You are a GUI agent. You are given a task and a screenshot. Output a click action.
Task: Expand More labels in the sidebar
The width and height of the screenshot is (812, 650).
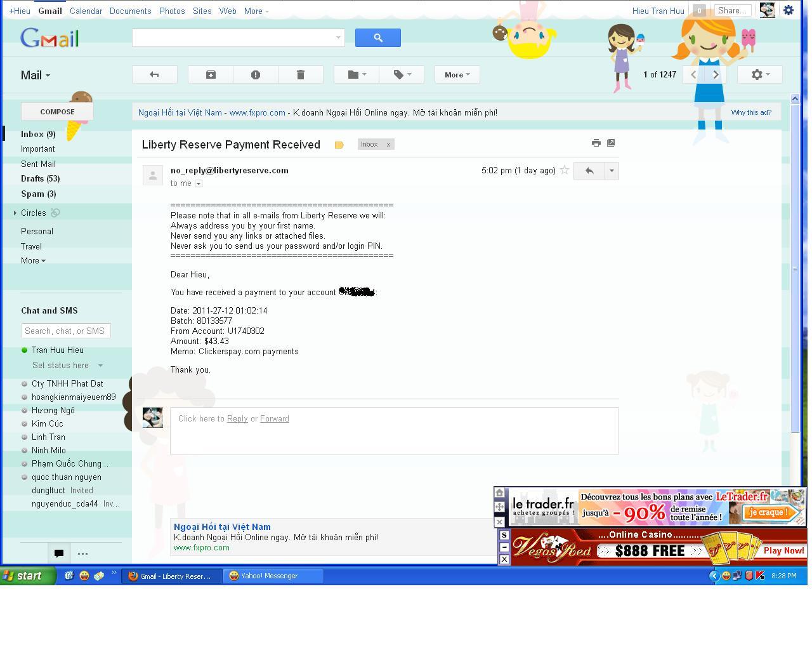click(33, 260)
